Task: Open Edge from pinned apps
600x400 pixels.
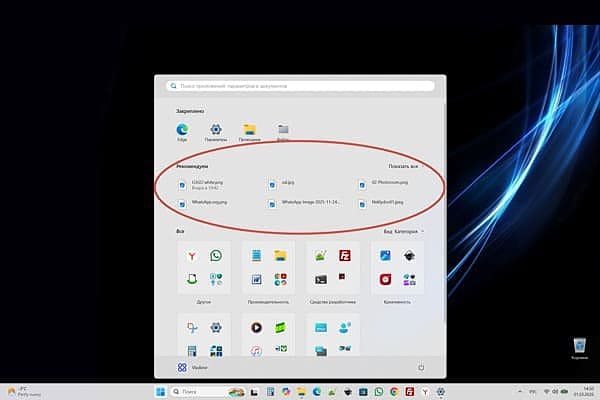Action: (182, 129)
